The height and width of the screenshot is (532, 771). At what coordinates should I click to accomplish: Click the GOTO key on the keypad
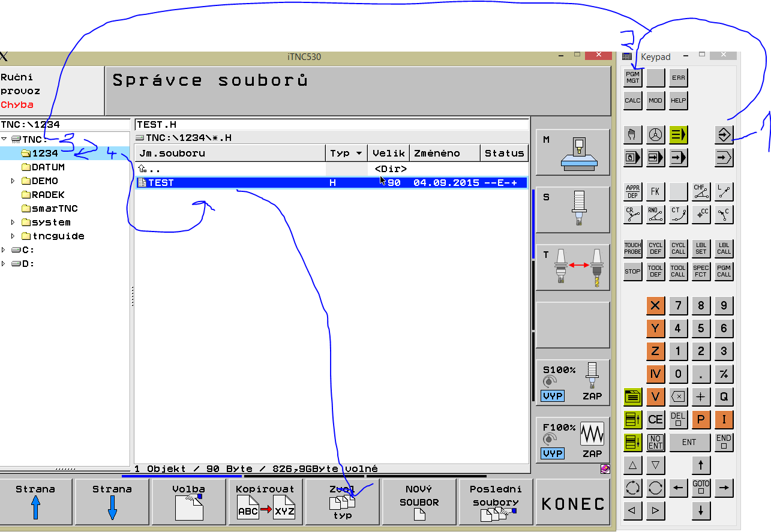coord(701,487)
